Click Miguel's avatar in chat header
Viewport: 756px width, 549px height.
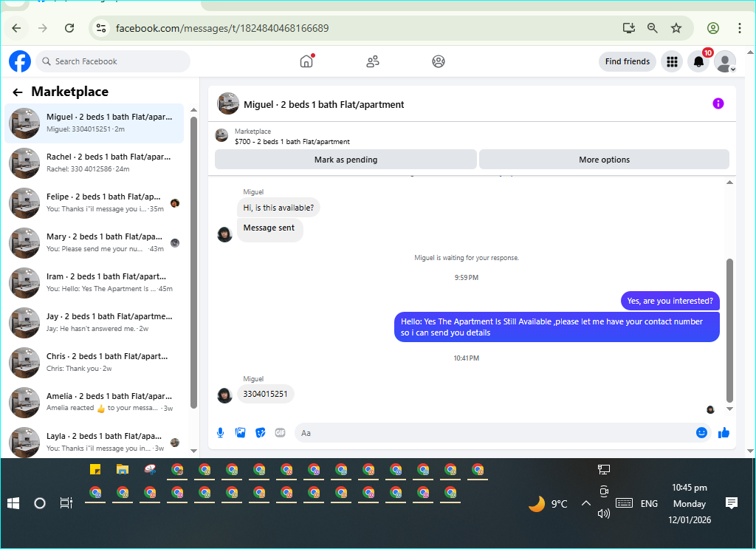point(228,103)
